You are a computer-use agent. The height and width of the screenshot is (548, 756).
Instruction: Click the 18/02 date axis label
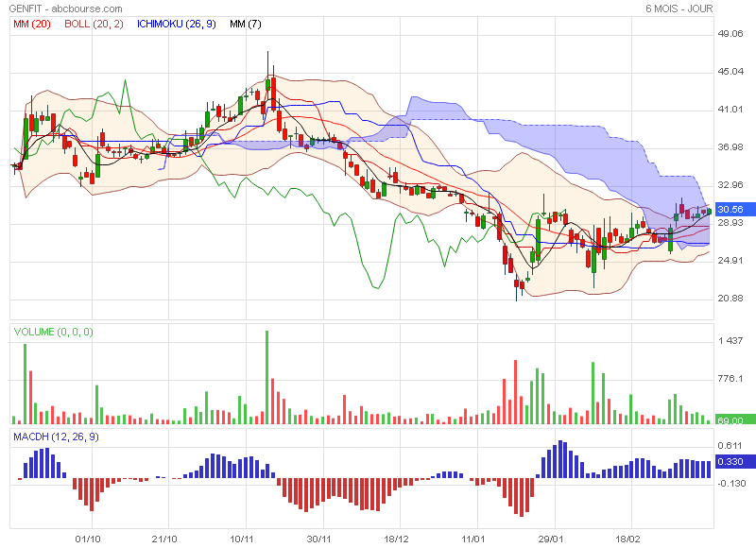coord(627,539)
